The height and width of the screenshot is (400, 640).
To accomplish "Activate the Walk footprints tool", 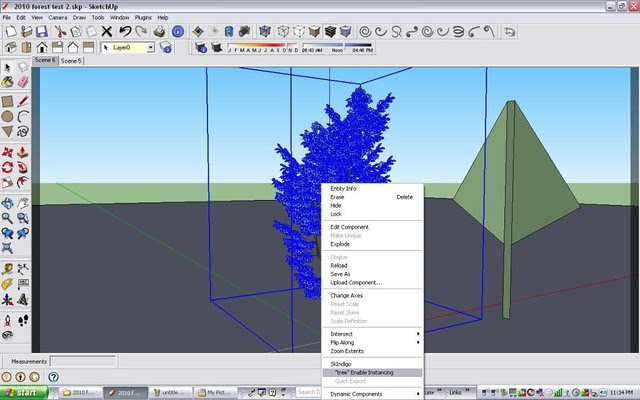I will click(x=23, y=320).
